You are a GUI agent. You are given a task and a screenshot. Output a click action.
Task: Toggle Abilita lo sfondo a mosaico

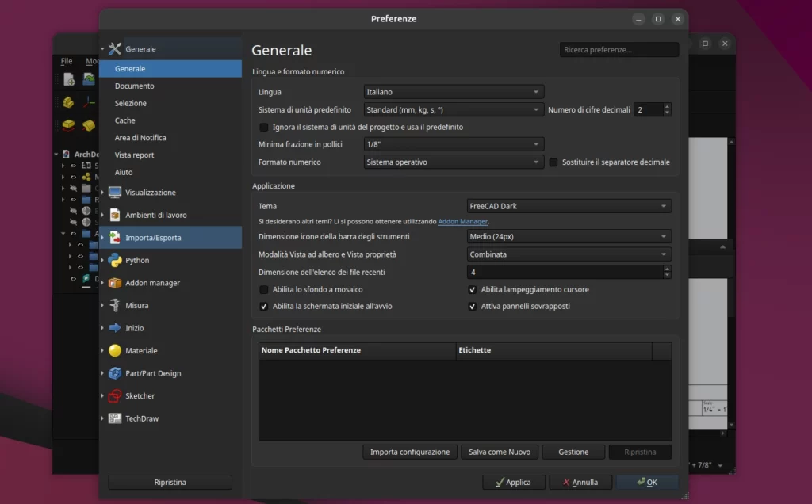pos(264,289)
